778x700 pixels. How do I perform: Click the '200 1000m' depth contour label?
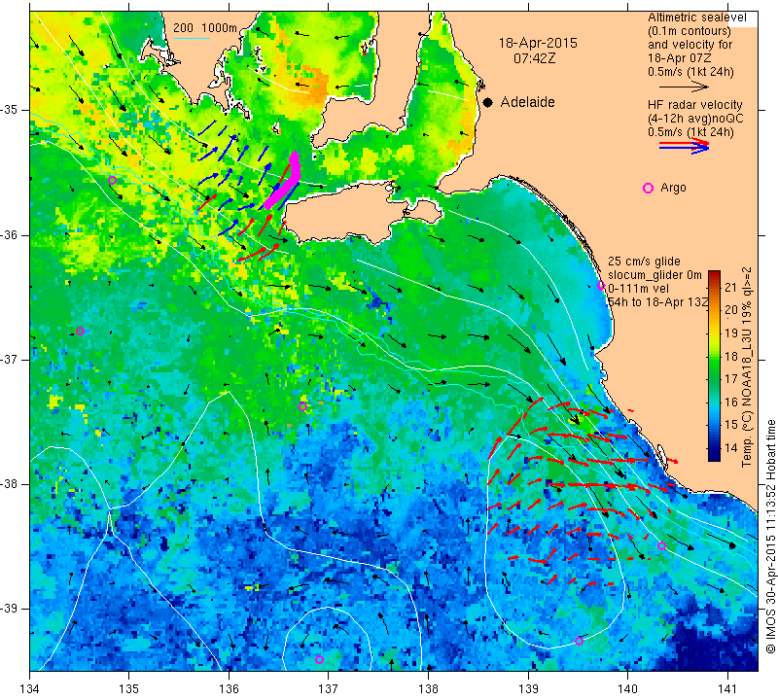(x=205, y=28)
